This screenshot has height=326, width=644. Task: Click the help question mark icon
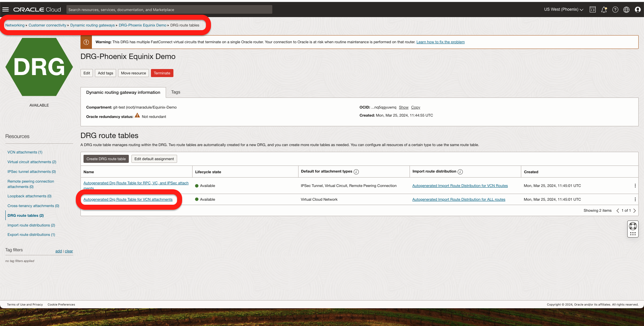tap(615, 9)
